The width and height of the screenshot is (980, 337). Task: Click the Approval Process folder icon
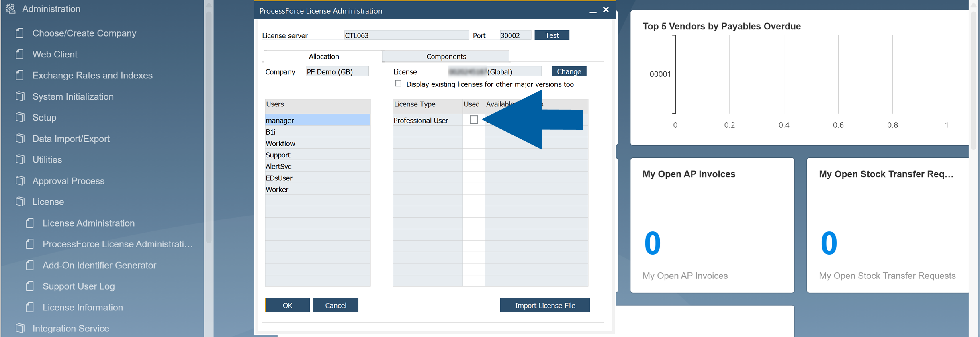point(20,180)
